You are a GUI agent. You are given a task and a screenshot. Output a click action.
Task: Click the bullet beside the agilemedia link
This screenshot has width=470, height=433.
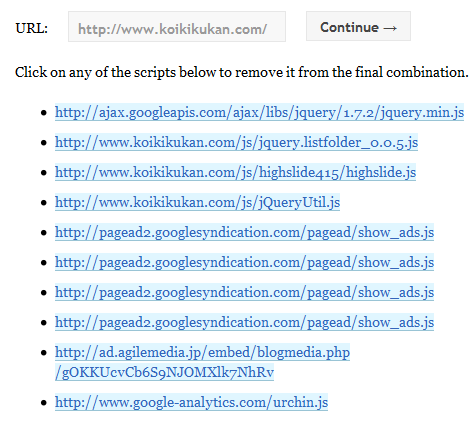[44, 353]
